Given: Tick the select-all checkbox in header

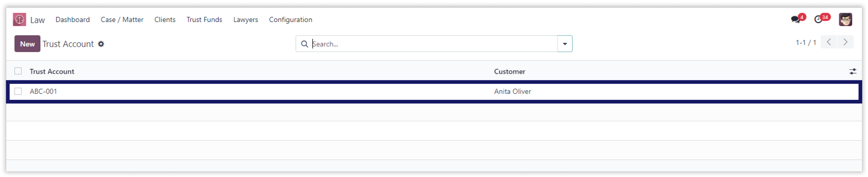Looking at the screenshot, I should 18,71.
